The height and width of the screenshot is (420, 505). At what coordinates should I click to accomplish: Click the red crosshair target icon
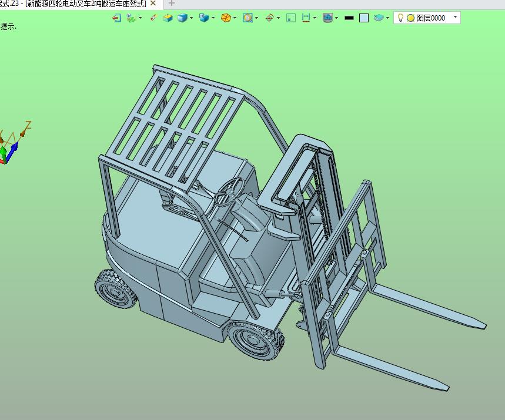[x=270, y=18]
